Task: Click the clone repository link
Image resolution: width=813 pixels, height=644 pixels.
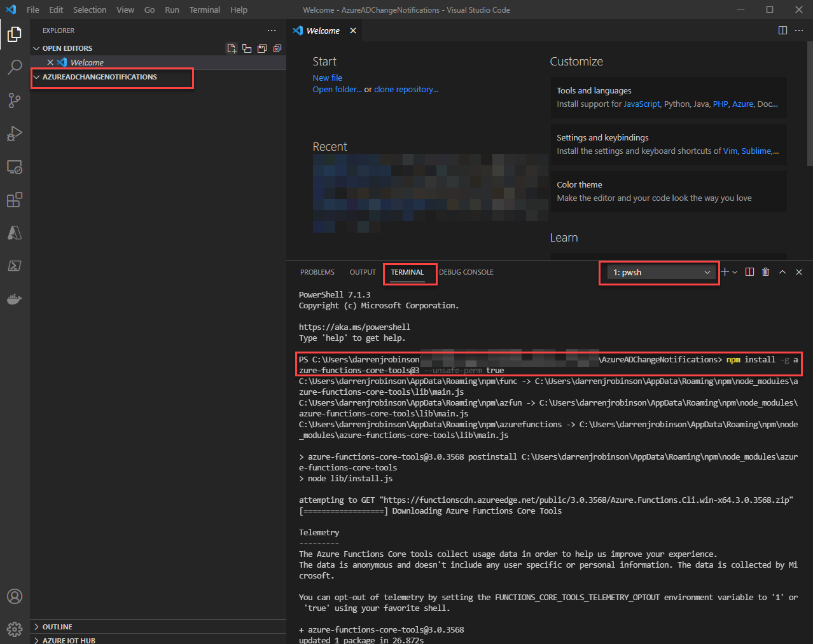Action: (x=406, y=89)
